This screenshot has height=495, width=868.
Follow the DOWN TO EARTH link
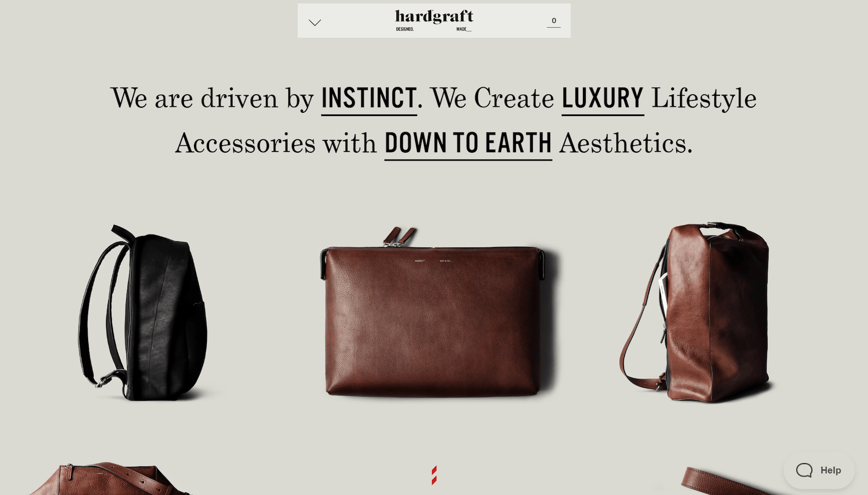(468, 144)
